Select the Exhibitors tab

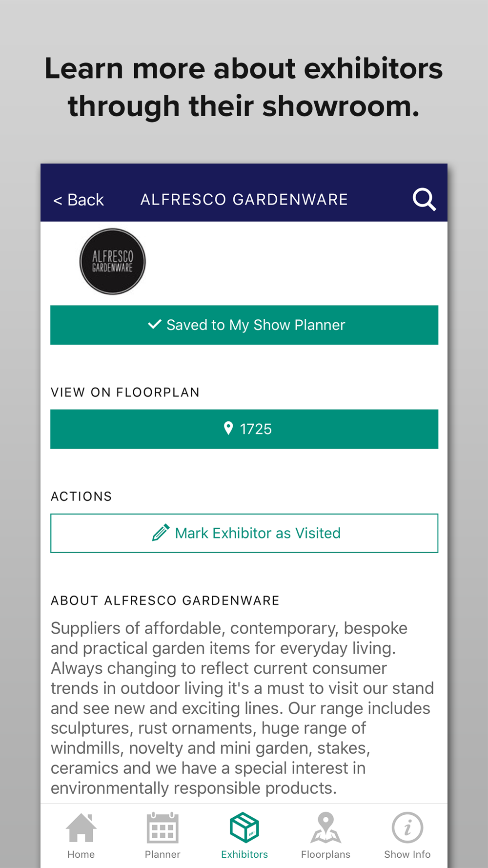(x=244, y=836)
